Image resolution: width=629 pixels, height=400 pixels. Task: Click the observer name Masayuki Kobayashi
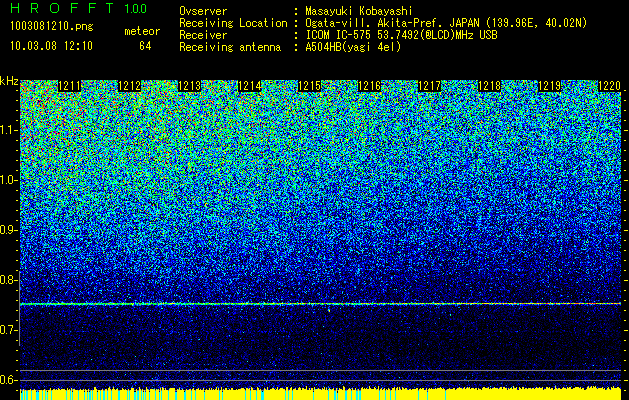359,11
